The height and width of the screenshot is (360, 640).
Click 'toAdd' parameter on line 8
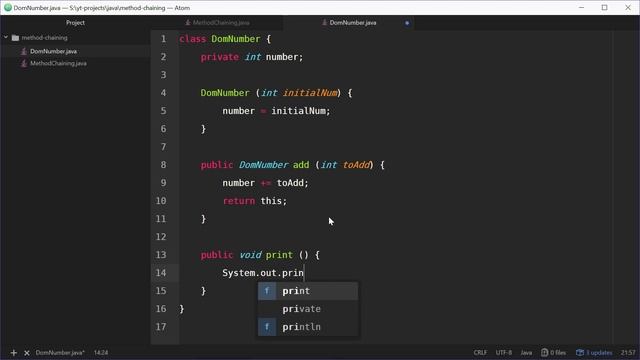356,165
